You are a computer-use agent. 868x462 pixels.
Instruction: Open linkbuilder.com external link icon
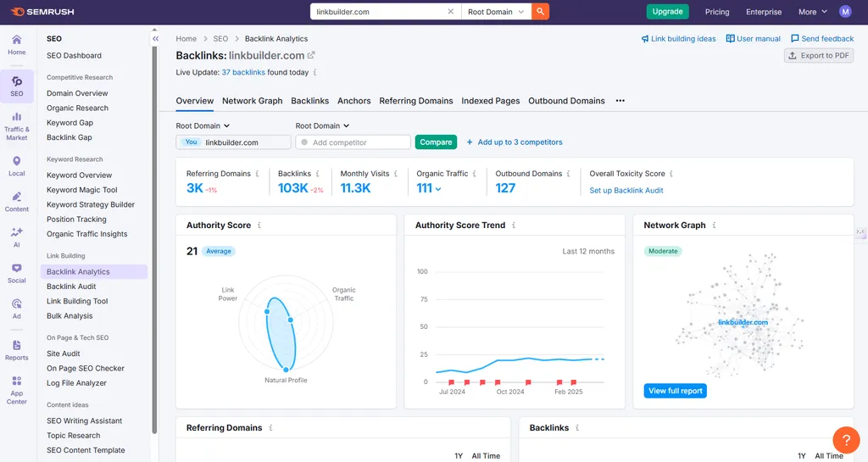click(x=311, y=55)
